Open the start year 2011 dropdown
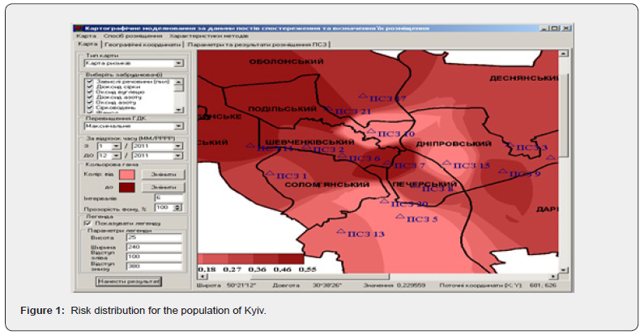 [x=179, y=146]
